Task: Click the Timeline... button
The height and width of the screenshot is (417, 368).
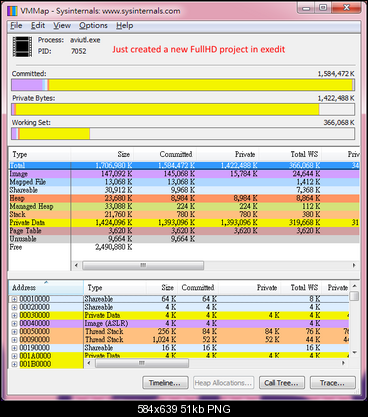Action: 165,383
